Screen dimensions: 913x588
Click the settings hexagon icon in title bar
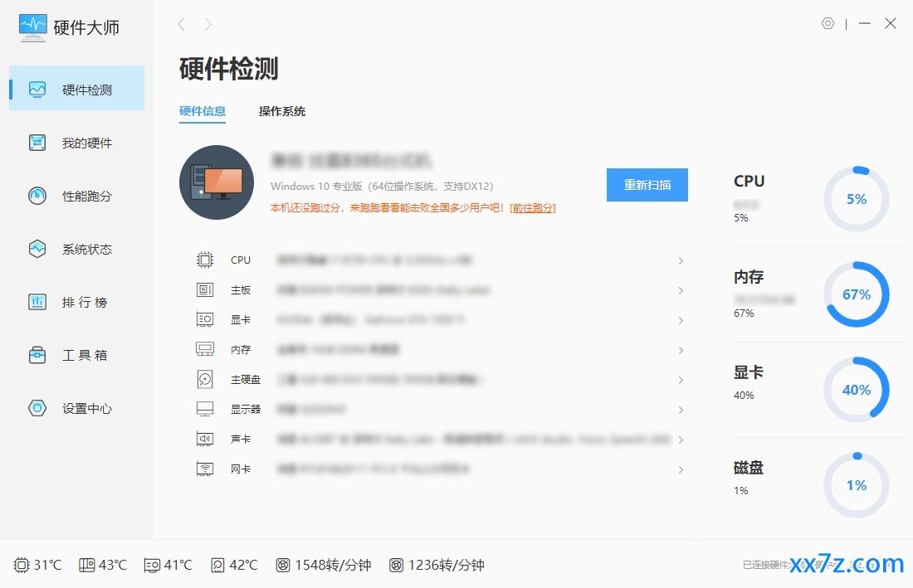point(828,23)
